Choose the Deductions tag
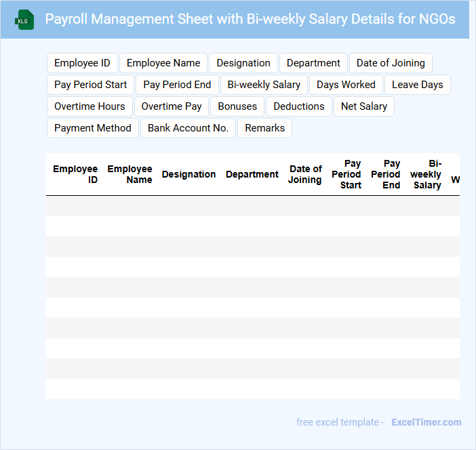 299,106
